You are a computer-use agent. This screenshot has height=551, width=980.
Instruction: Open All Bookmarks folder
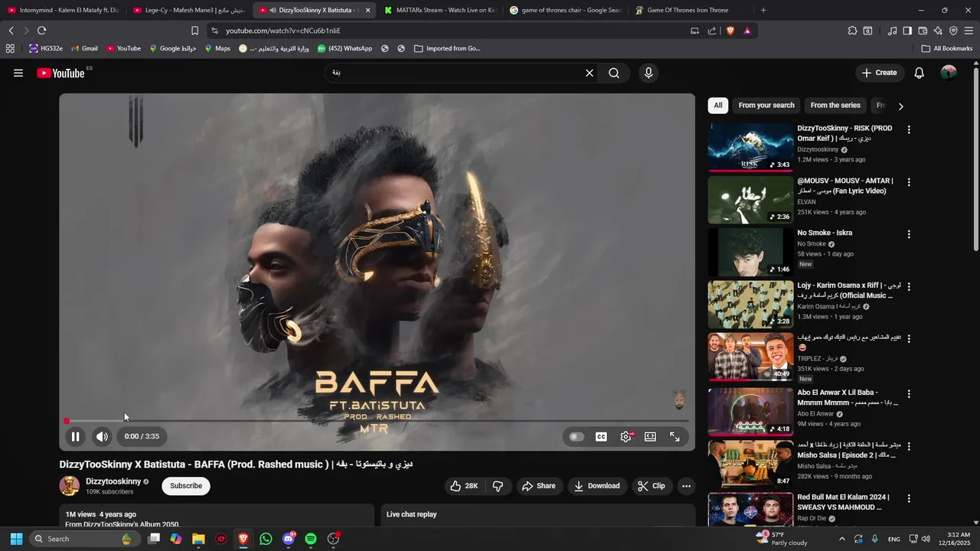[947, 48]
